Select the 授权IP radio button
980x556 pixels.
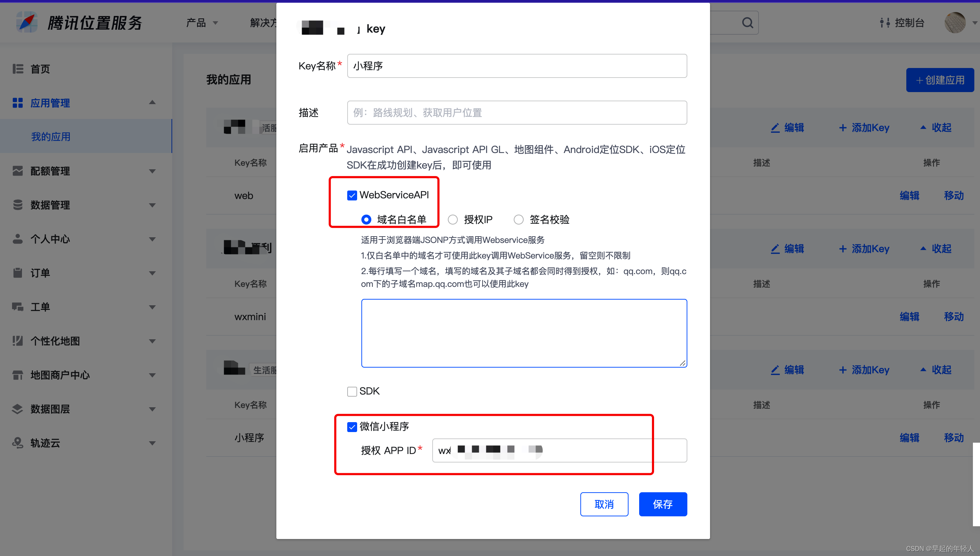tap(452, 220)
